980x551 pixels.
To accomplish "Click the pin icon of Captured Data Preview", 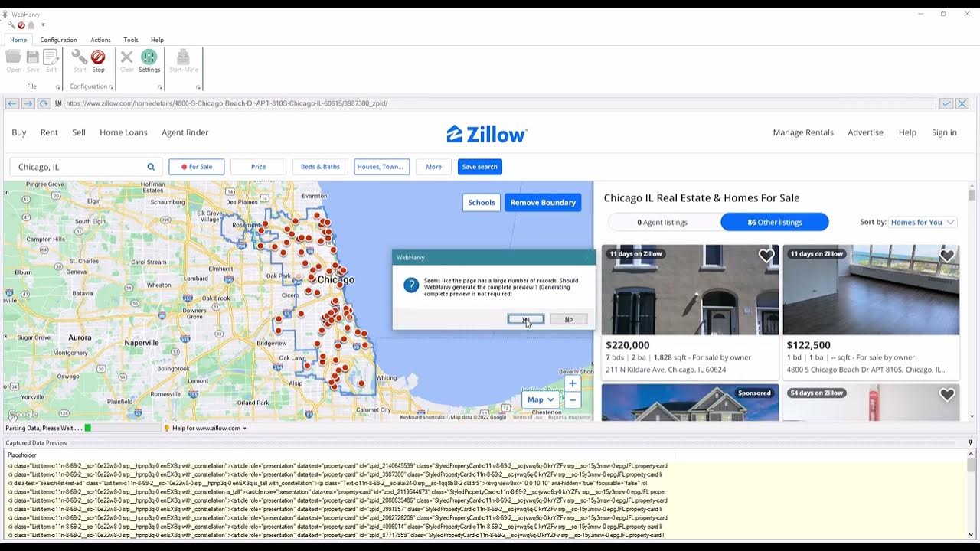I will (x=970, y=442).
